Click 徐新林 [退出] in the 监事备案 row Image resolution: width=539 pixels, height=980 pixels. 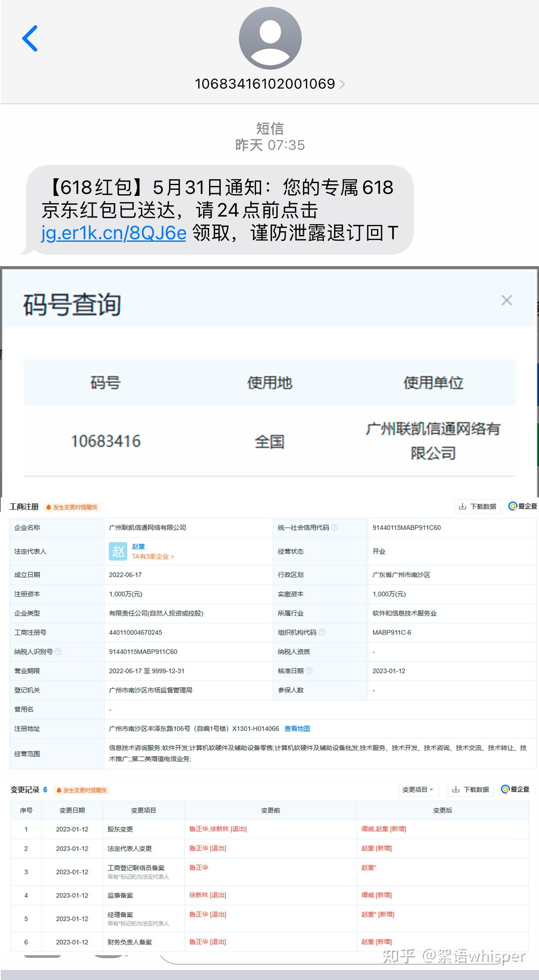click(207, 895)
